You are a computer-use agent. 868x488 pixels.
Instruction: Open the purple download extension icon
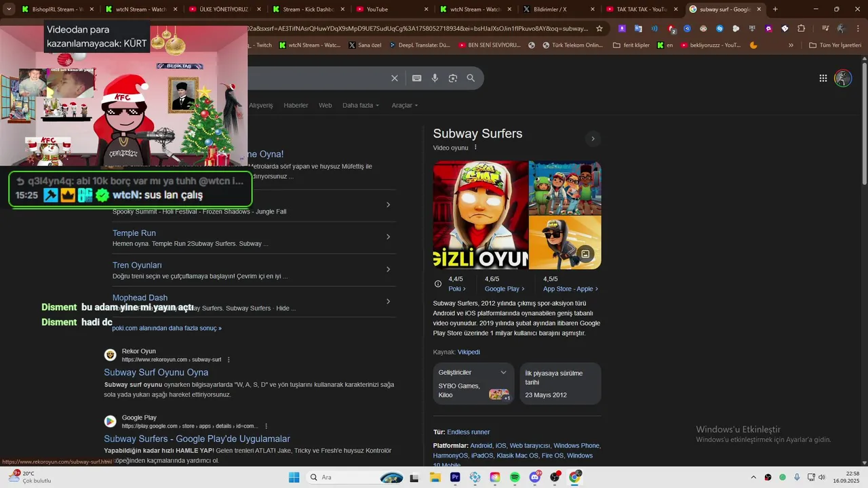[x=622, y=28]
